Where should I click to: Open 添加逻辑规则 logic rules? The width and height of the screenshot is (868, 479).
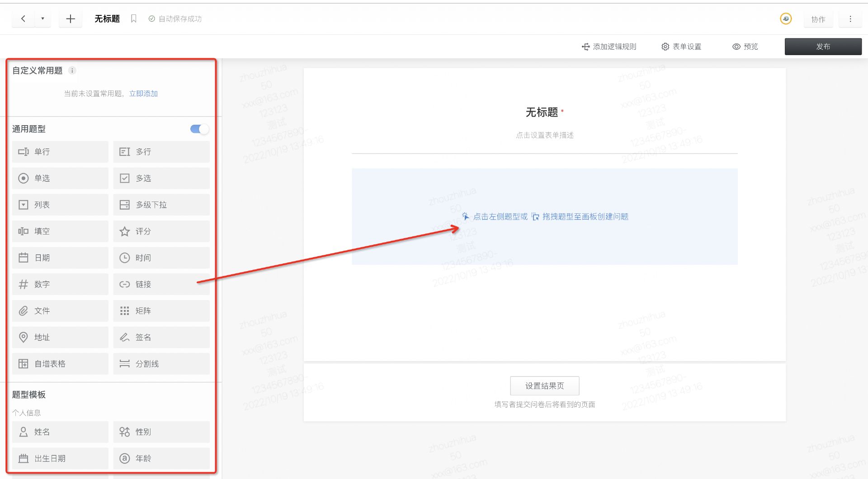point(609,47)
